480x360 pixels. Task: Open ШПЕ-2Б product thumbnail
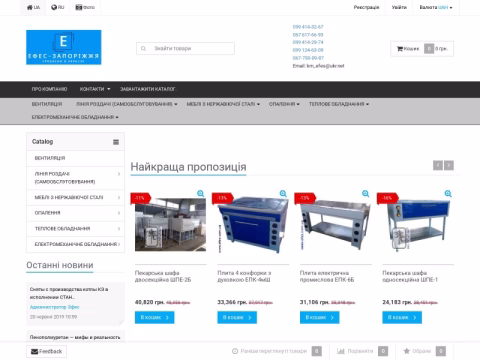pyautogui.click(x=170, y=225)
